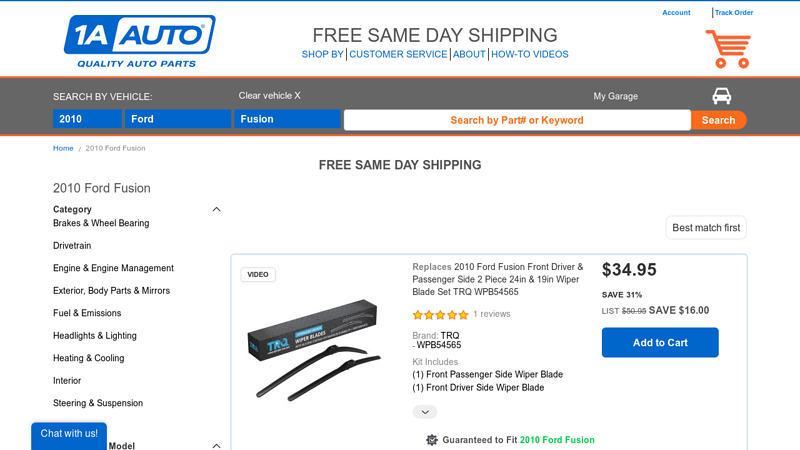Change the Ford make selector
The image size is (800, 450).
pos(179,119)
